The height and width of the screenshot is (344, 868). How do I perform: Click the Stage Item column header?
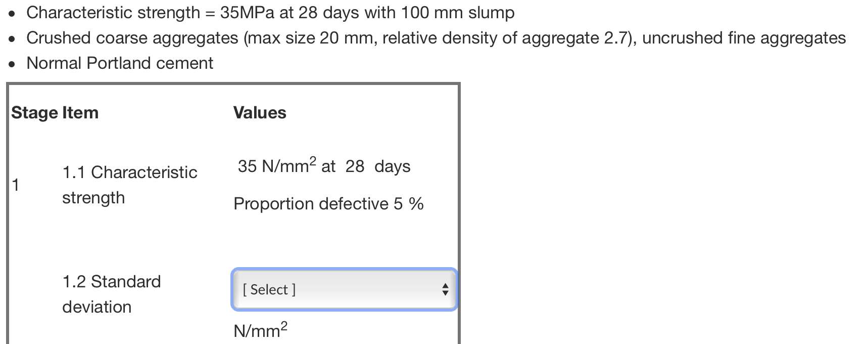pyautogui.click(x=54, y=112)
